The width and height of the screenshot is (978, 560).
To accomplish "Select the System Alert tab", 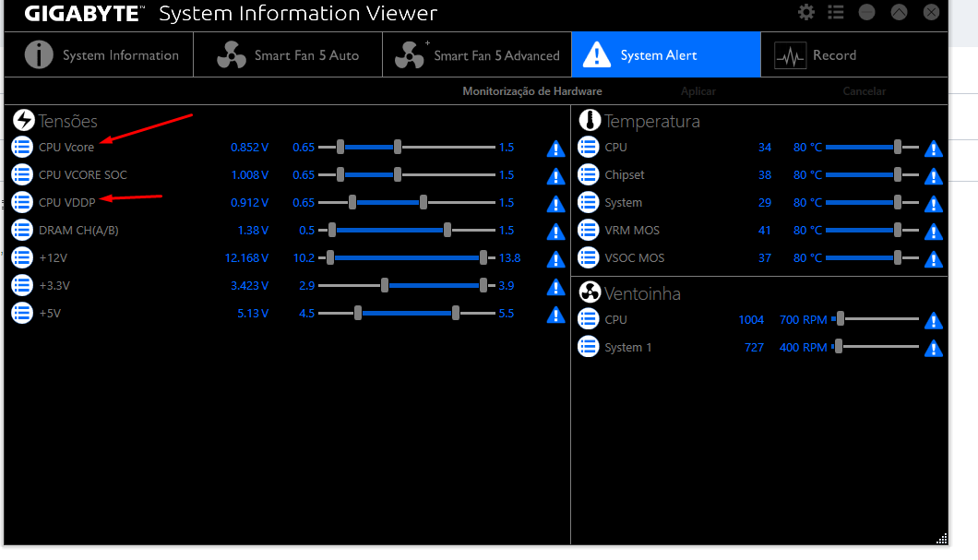I will pos(666,54).
